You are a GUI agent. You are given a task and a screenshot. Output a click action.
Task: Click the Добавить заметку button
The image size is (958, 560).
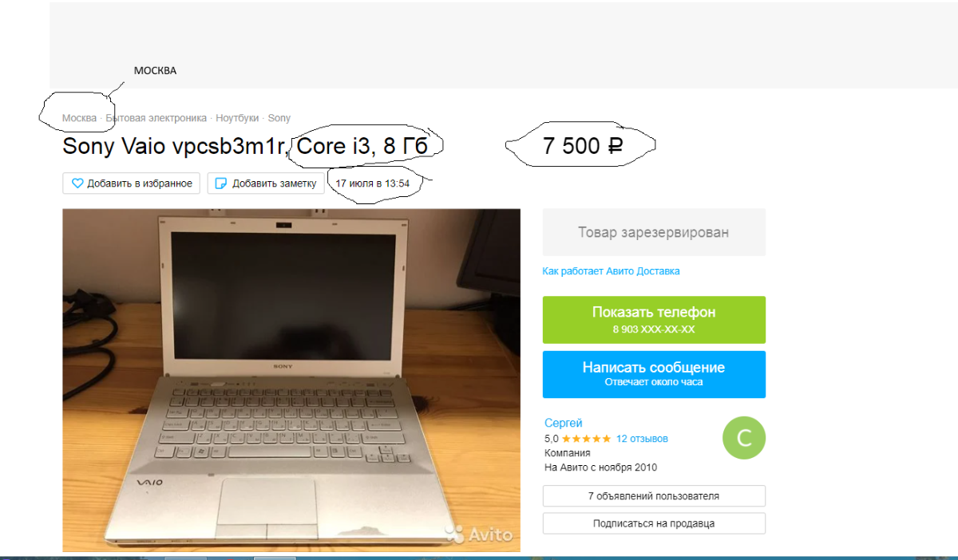click(267, 183)
